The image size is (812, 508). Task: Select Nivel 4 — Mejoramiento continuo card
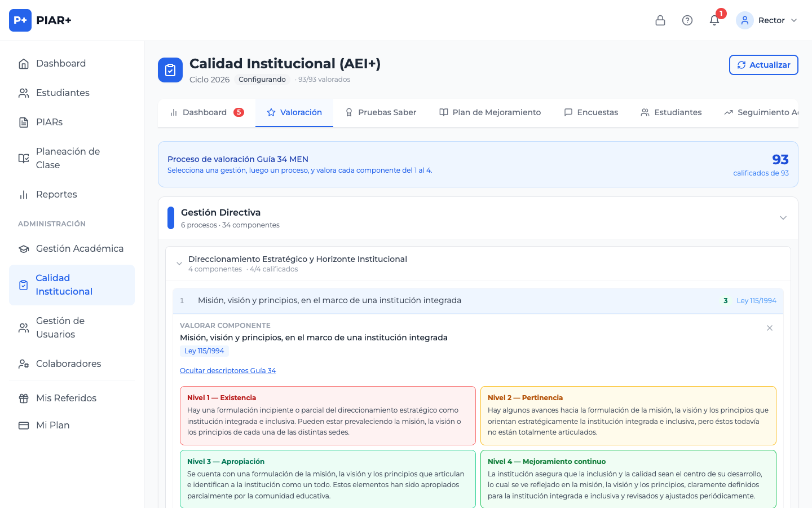(628, 479)
